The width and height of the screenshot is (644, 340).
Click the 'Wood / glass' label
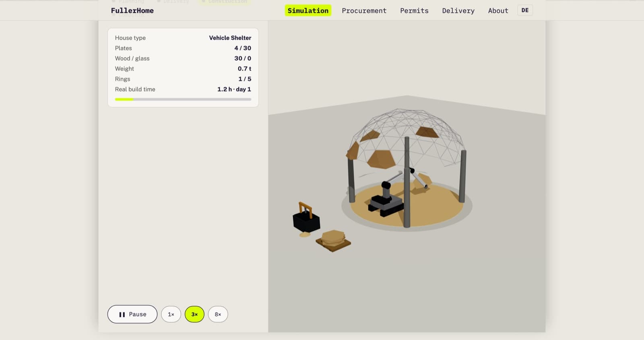pyautogui.click(x=132, y=58)
